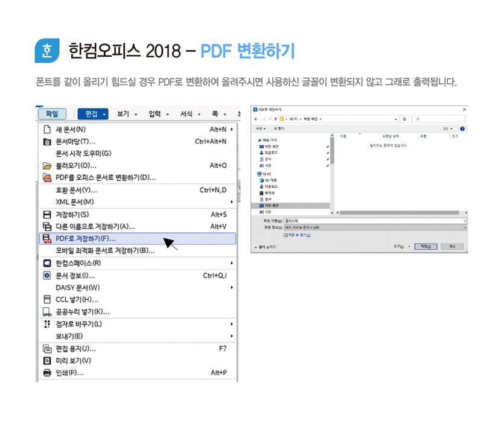Open the XML 문서 submenu
Viewport: 504px width, 427px height.
tap(138, 202)
